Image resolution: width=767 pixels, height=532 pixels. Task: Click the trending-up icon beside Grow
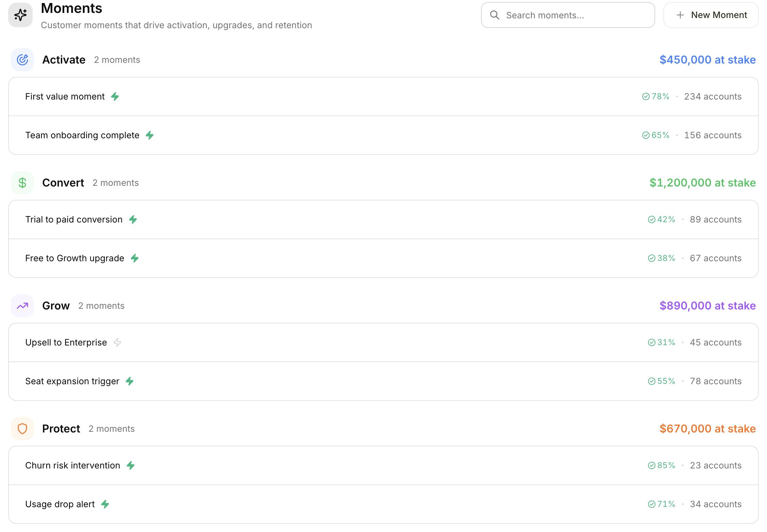tap(22, 305)
